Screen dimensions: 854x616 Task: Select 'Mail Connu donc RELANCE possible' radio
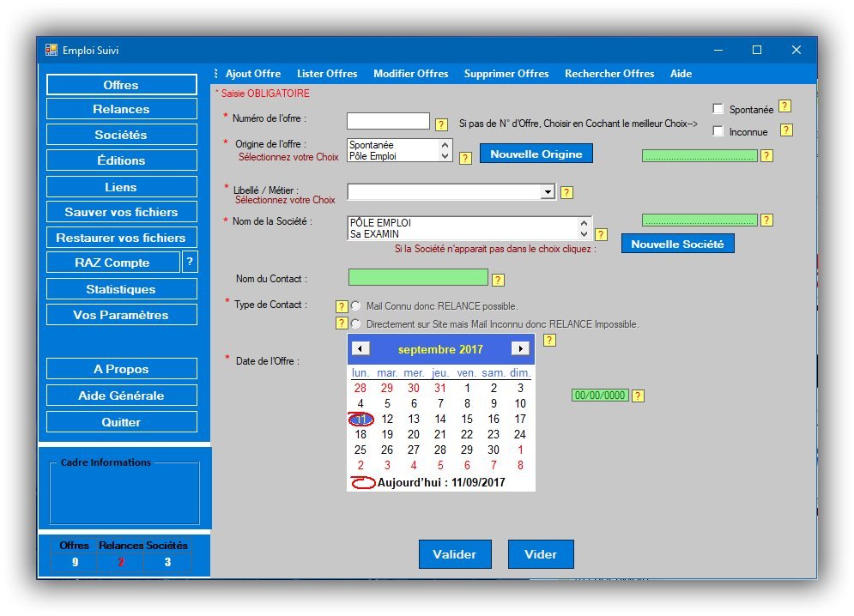(355, 305)
